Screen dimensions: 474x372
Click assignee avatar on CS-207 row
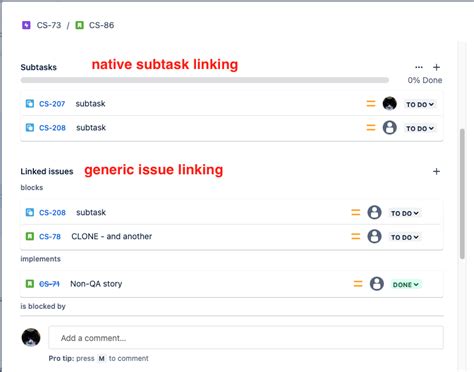pos(389,104)
